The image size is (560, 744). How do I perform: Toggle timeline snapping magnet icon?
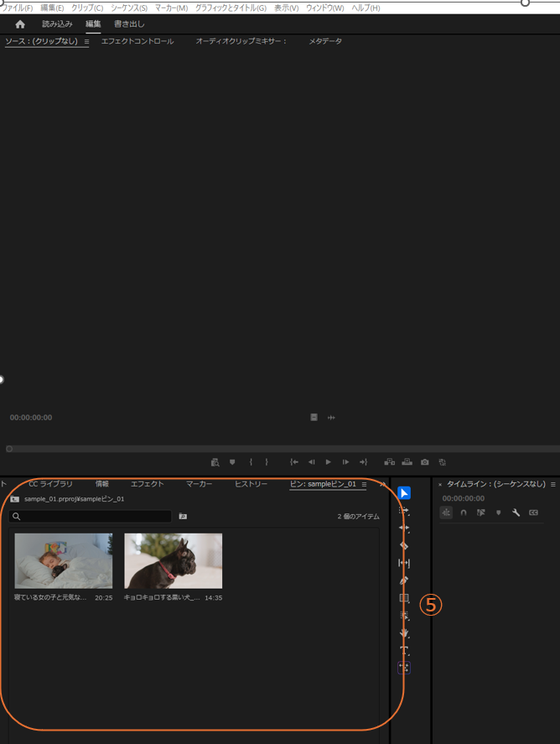pos(464,512)
